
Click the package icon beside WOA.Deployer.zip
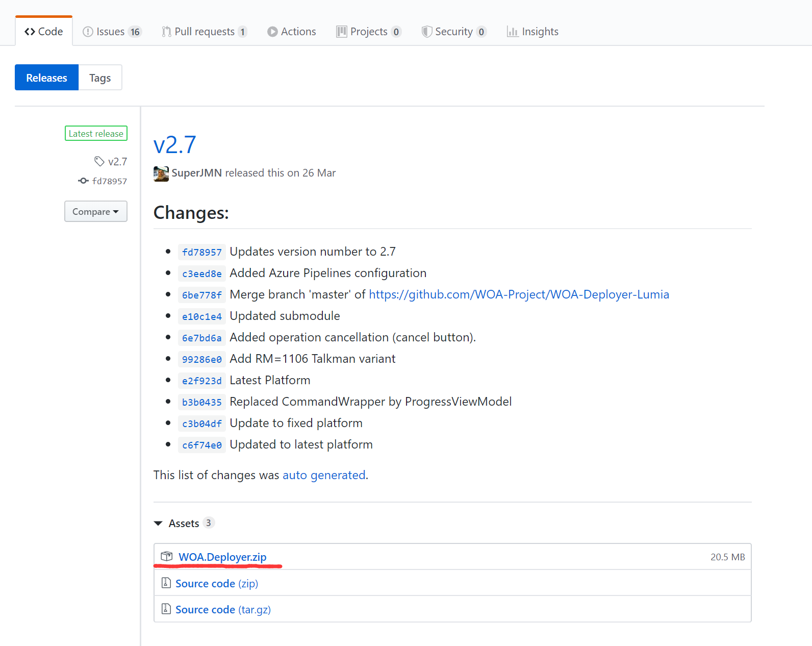pos(166,556)
